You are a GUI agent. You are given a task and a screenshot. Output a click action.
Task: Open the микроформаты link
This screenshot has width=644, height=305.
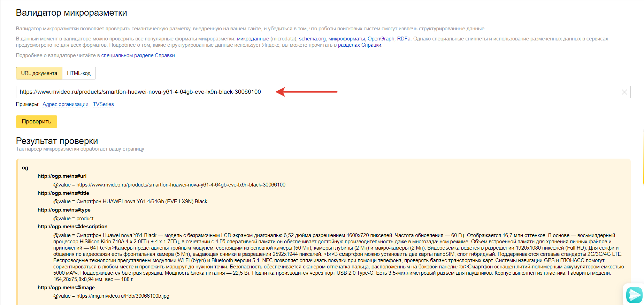[x=347, y=39]
